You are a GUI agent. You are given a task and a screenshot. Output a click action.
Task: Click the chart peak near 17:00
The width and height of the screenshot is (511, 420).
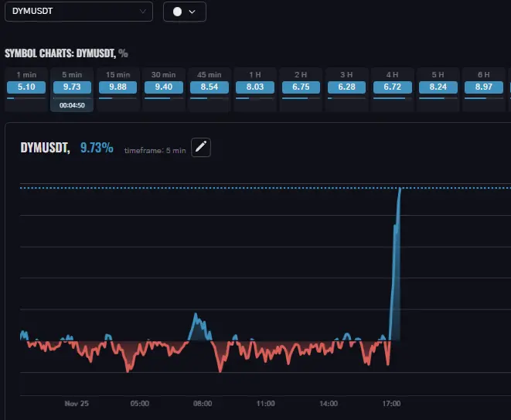point(400,189)
